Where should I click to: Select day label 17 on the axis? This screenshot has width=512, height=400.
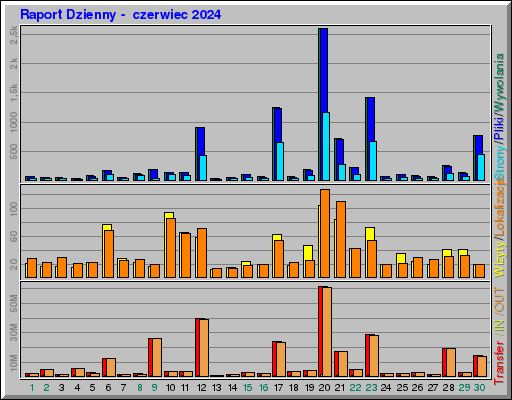(278, 388)
